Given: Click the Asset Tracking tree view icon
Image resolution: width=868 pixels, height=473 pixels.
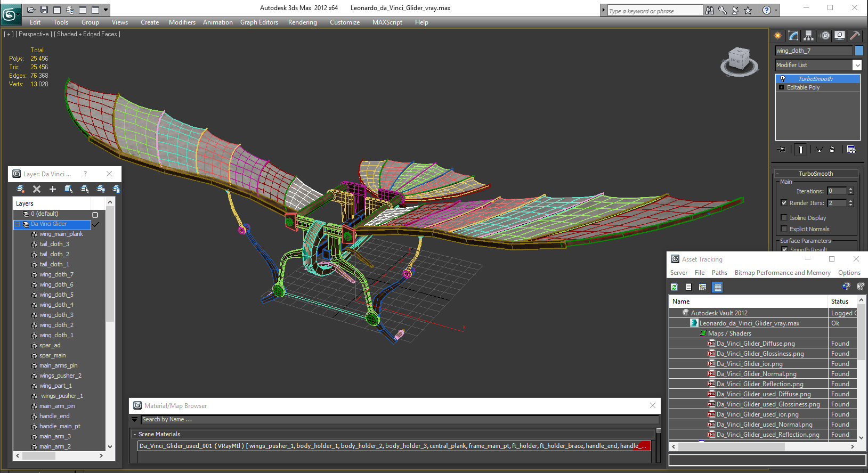Looking at the screenshot, I should [703, 287].
